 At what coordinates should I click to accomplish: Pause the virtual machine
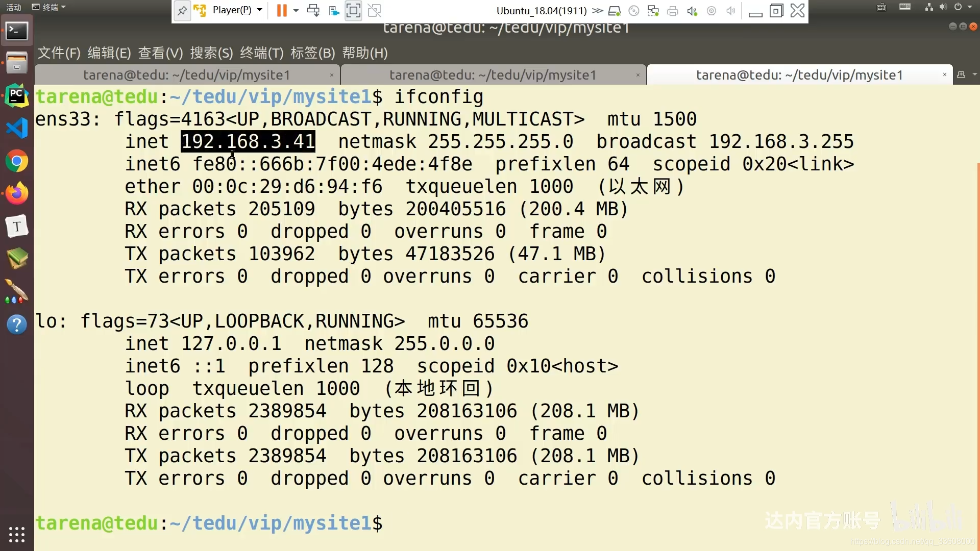(281, 11)
